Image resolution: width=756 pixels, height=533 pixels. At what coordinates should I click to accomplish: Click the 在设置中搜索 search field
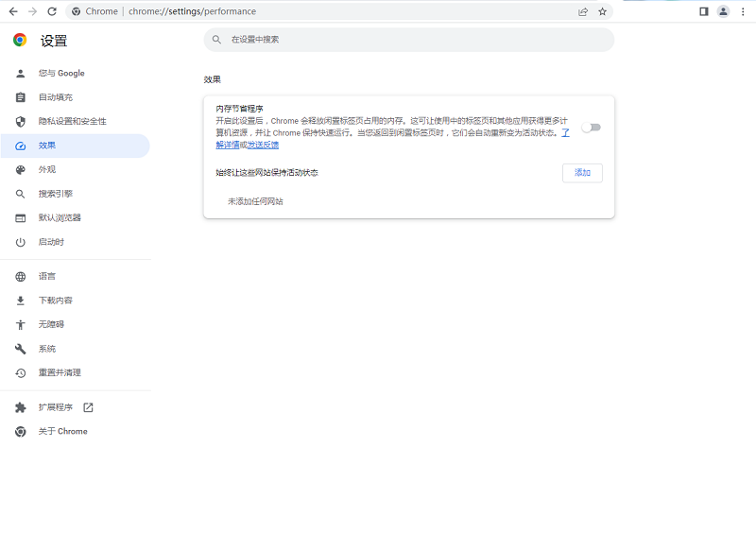(x=408, y=40)
